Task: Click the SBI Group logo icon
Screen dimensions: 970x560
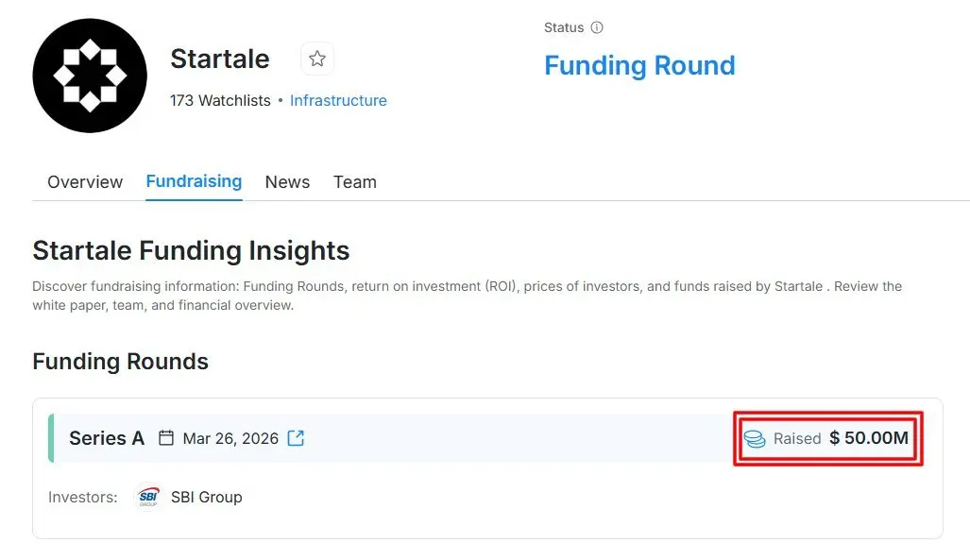Action: tap(148, 497)
